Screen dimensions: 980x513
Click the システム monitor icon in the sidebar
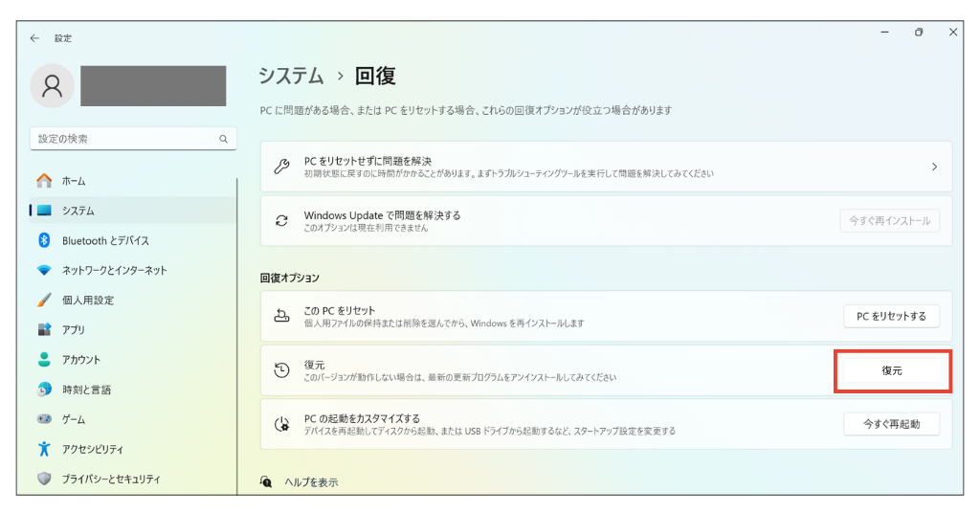[44, 211]
